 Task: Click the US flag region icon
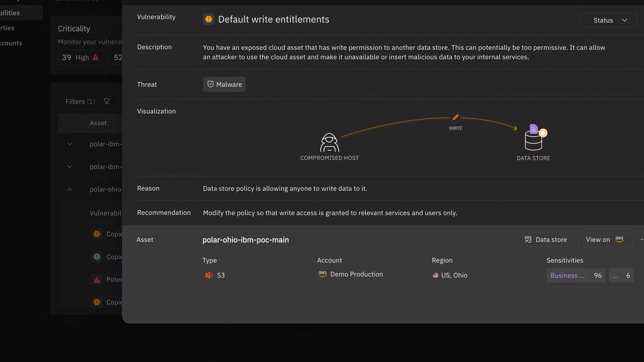[x=435, y=275]
